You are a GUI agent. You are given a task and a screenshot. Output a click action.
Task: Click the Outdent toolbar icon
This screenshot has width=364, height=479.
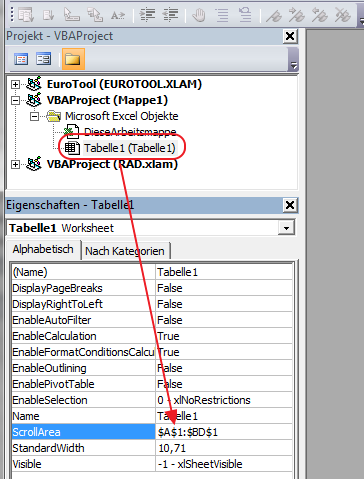click(x=170, y=15)
